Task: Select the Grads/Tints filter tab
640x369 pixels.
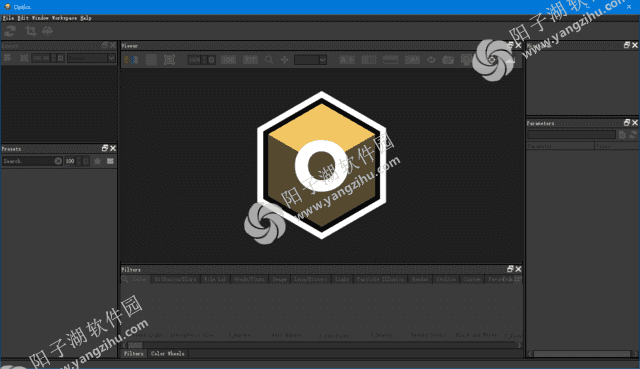Action: [x=249, y=279]
